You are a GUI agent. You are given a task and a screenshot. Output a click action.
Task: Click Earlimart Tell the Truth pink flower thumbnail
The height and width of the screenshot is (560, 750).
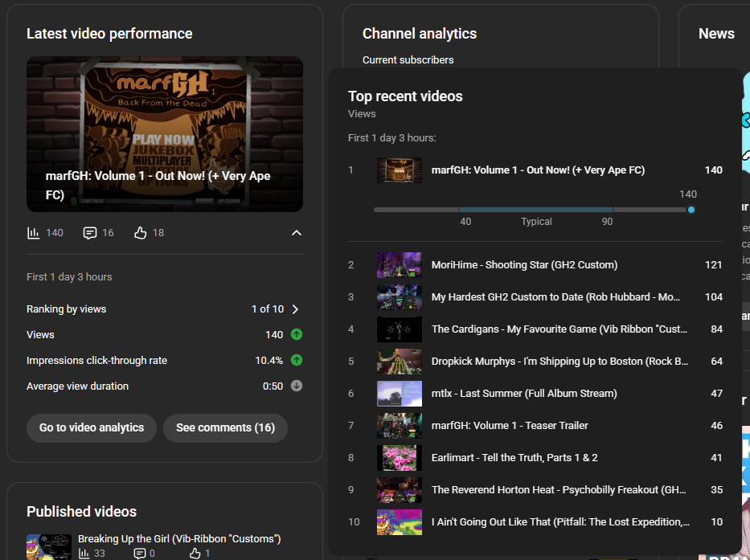coord(400,458)
